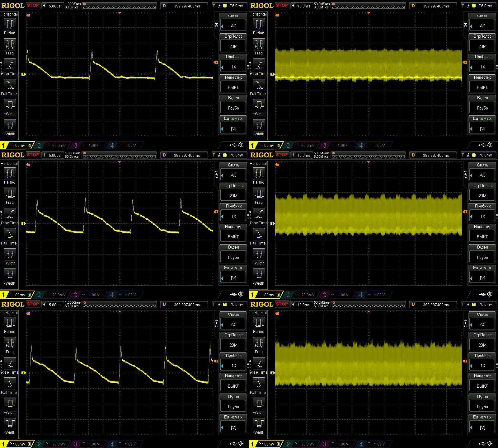This screenshot has height=448, width=498.
Task: Toggle Инвертир ВЫКЛ in top-left scope
Action: coord(233,87)
